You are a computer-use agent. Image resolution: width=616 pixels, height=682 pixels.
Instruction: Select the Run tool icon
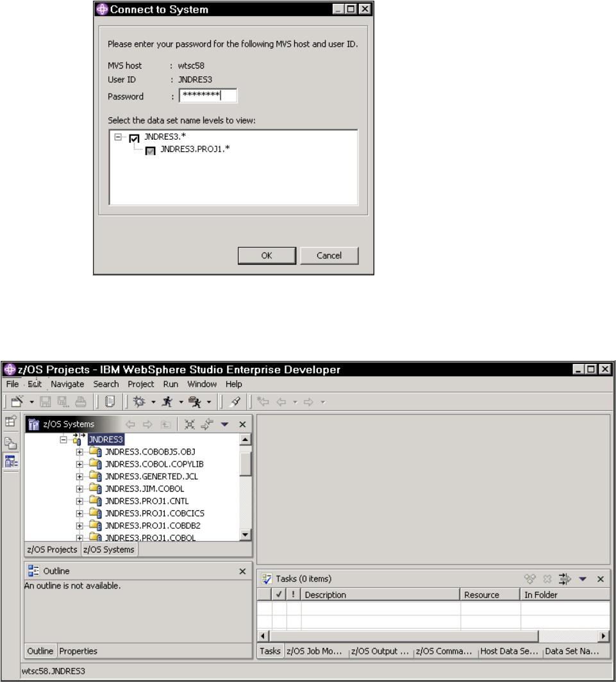[167, 402]
